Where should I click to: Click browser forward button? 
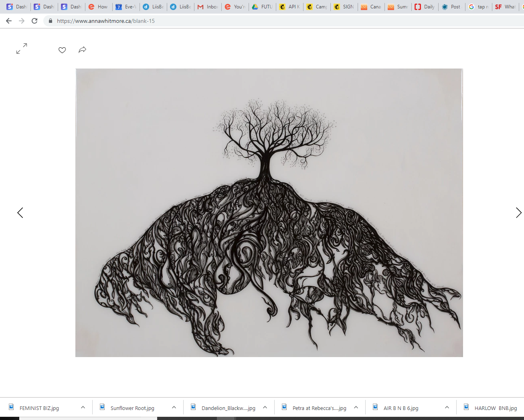click(x=22, y=21)
